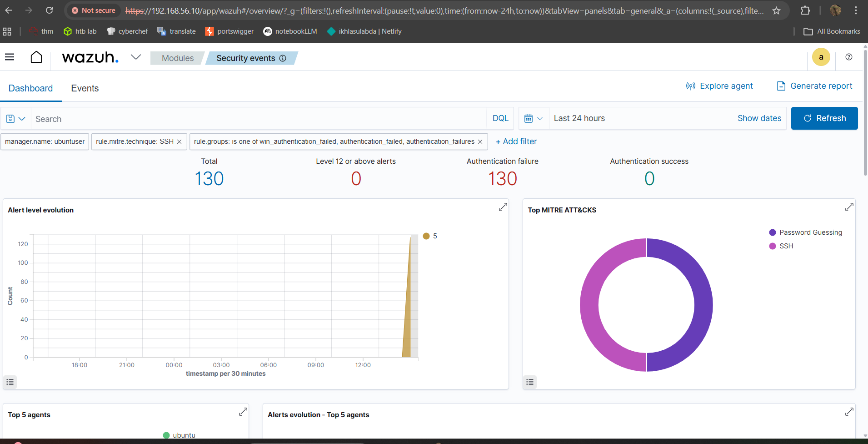Open the help question mark icon

pyautogui.click(x=849, y=57)
